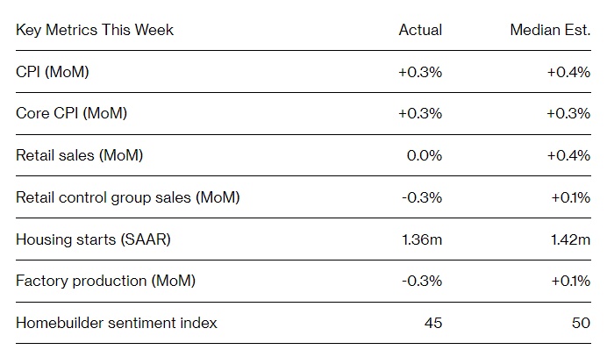Click 'Factory production (MoM)' row label

click(105, 281)
